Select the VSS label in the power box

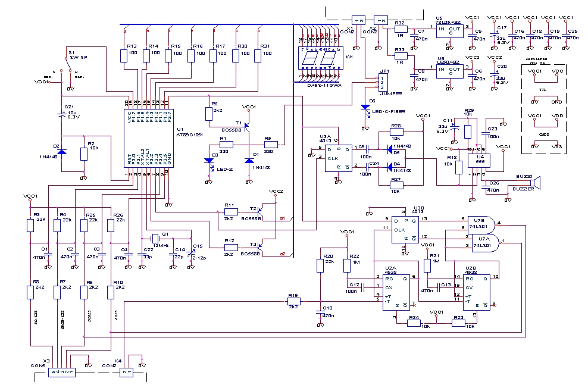coord(557,146)
